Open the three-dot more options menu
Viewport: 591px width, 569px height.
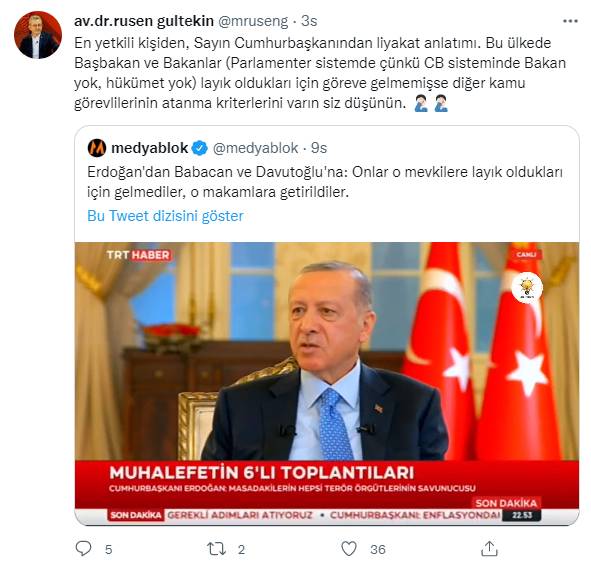click(x=570, y=21)
